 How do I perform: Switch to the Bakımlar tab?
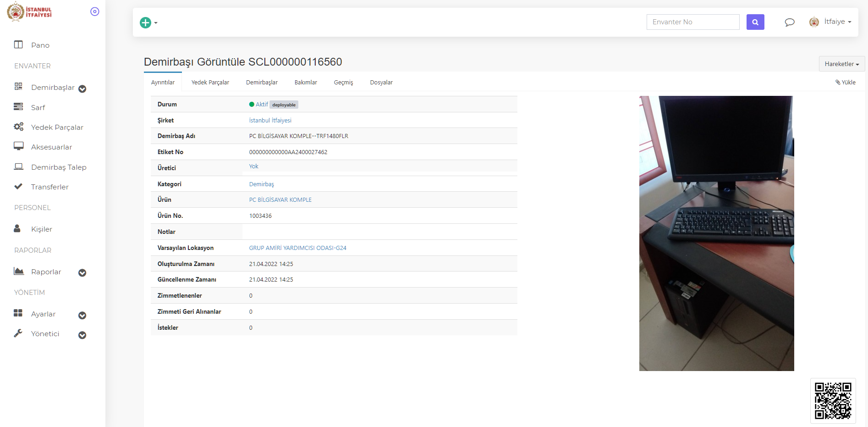click(306, 82)
